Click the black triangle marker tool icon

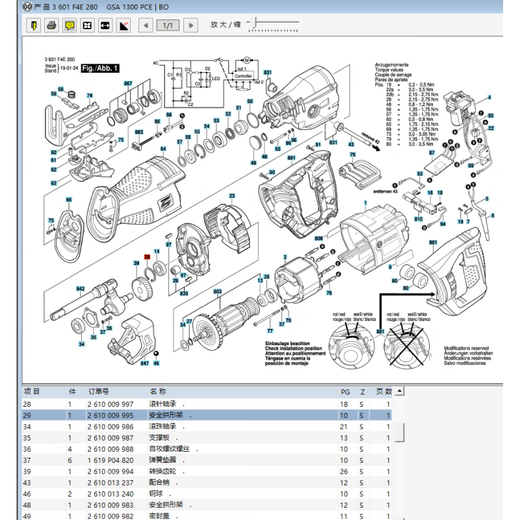123,25
